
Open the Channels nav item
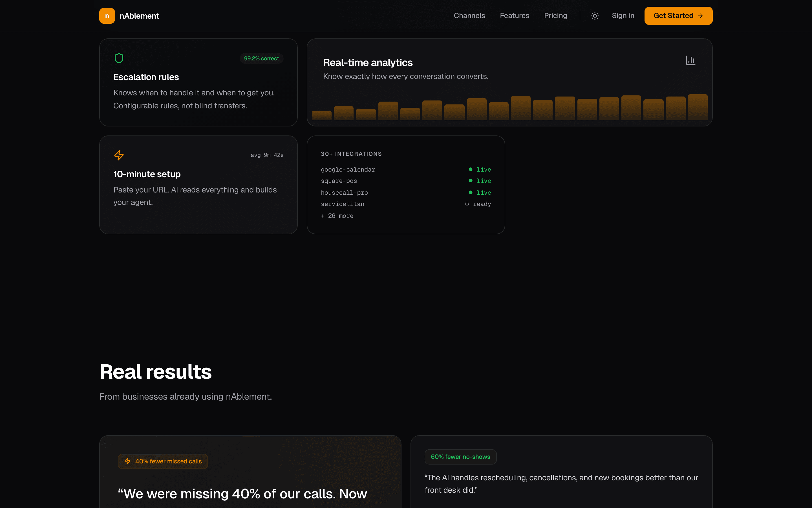pos(469,16)
